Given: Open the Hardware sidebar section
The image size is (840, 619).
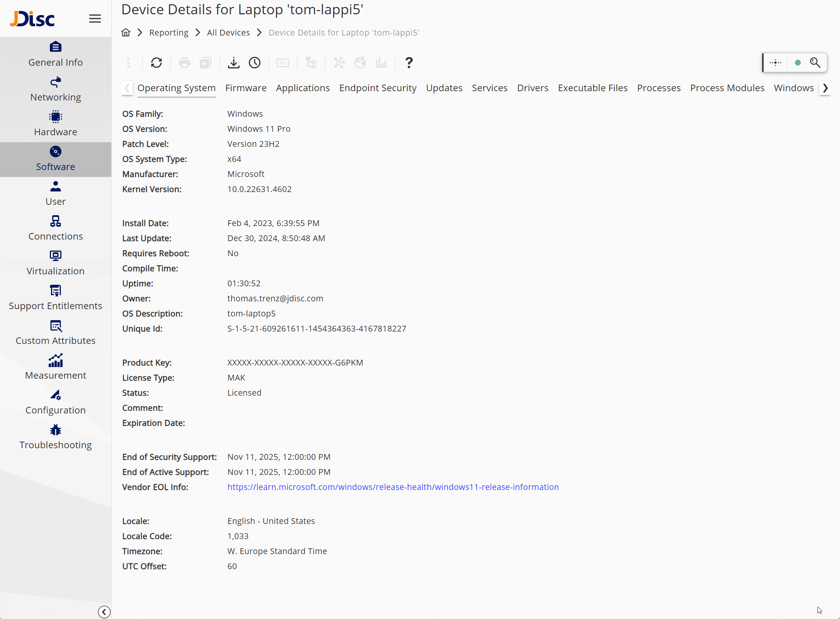Looking at the screenshot, I should (56, 124).
